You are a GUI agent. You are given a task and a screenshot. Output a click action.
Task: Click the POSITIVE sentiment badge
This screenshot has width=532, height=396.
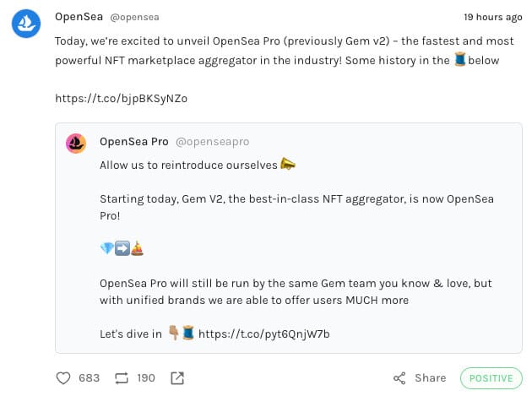click(x=491, y=378)
